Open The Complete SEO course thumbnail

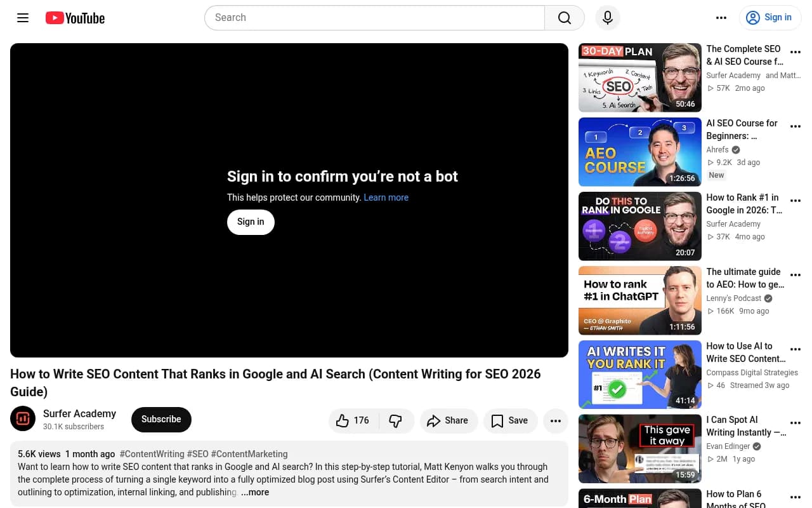tap(639, 77)
